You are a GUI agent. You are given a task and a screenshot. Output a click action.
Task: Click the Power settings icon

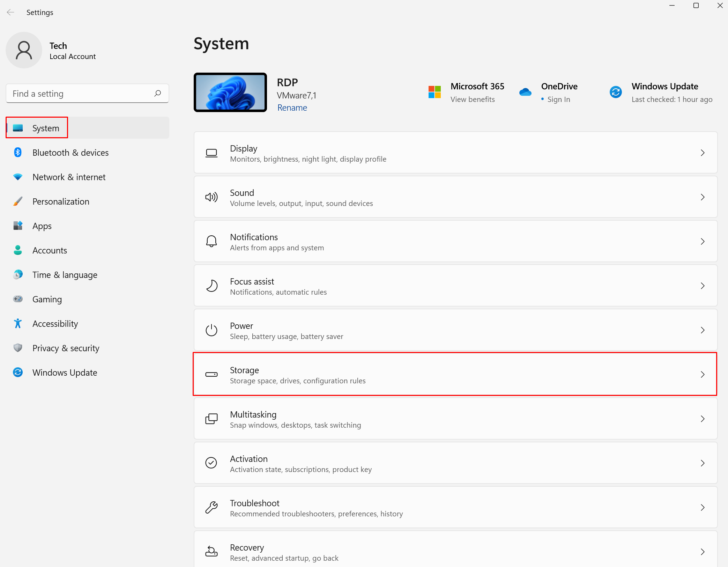211,330
